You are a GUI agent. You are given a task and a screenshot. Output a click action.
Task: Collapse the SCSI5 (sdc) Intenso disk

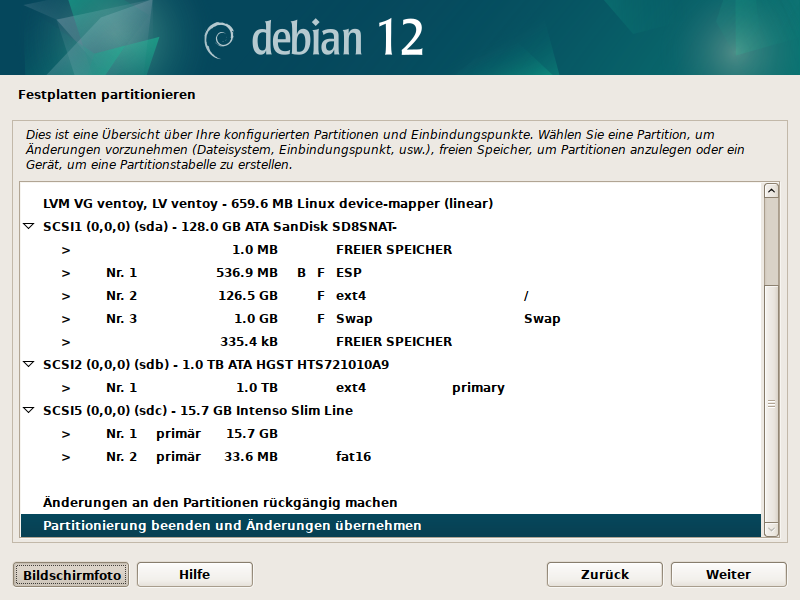tap(29, 410)
